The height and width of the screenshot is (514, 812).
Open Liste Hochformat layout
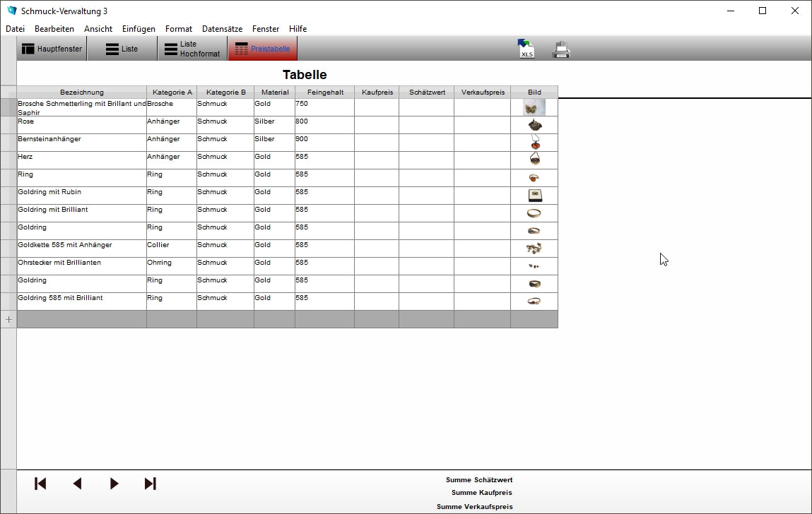(192, 49)
